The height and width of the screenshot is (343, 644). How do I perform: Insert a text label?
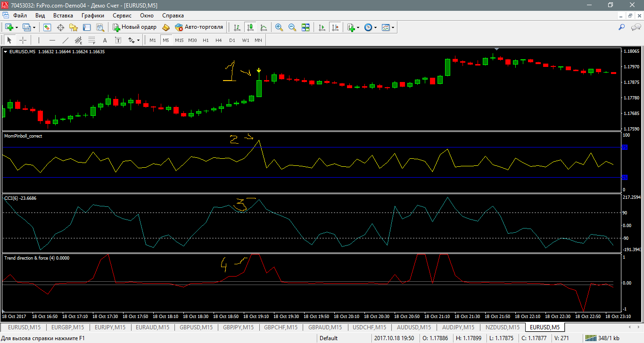(x=118, y=40)
